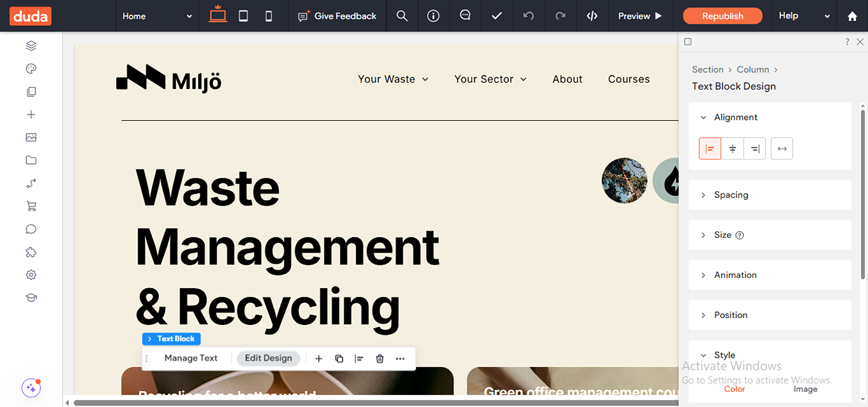The height and width of the screenshot is (407, 868).
Task: Open the Duda University graduation cap icon
Action: [x=31, y=298]
